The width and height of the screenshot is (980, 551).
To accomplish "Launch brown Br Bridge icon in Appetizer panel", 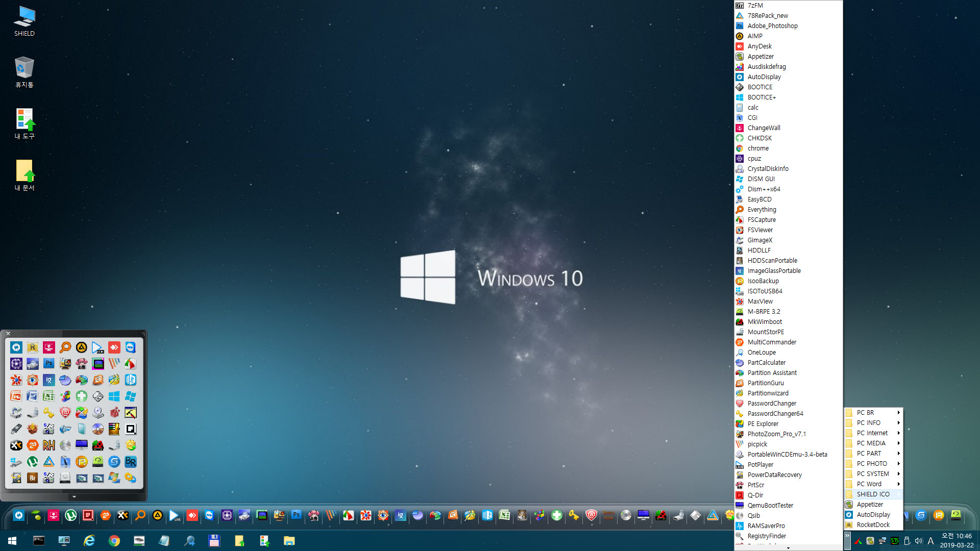I will [x=33, y=478].
